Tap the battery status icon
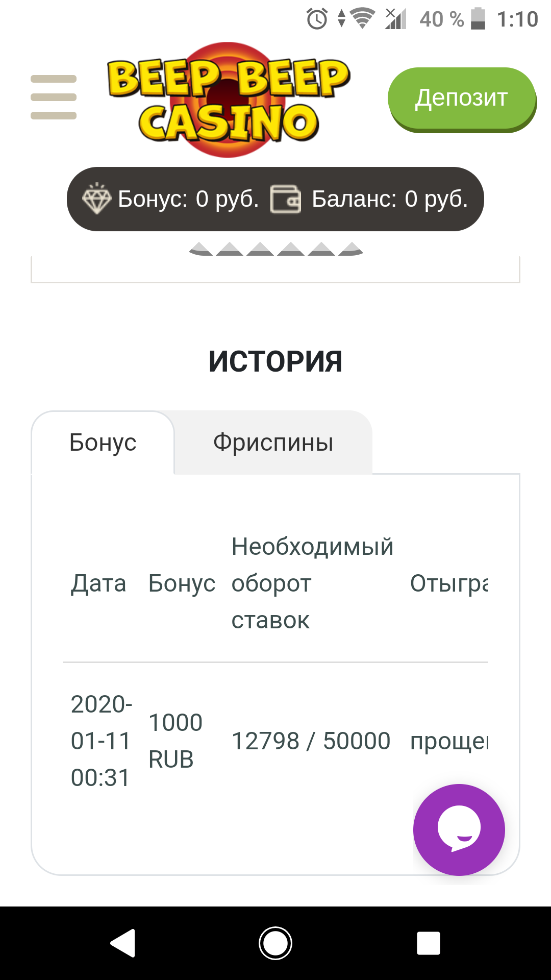Viewport: 551px width, 980px height. [478, 19]
